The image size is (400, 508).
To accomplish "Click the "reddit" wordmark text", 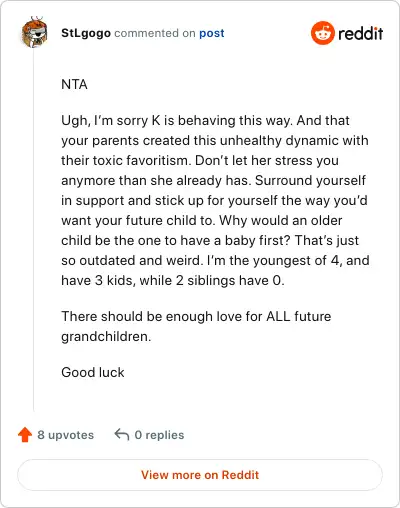I will click(360, 33).
